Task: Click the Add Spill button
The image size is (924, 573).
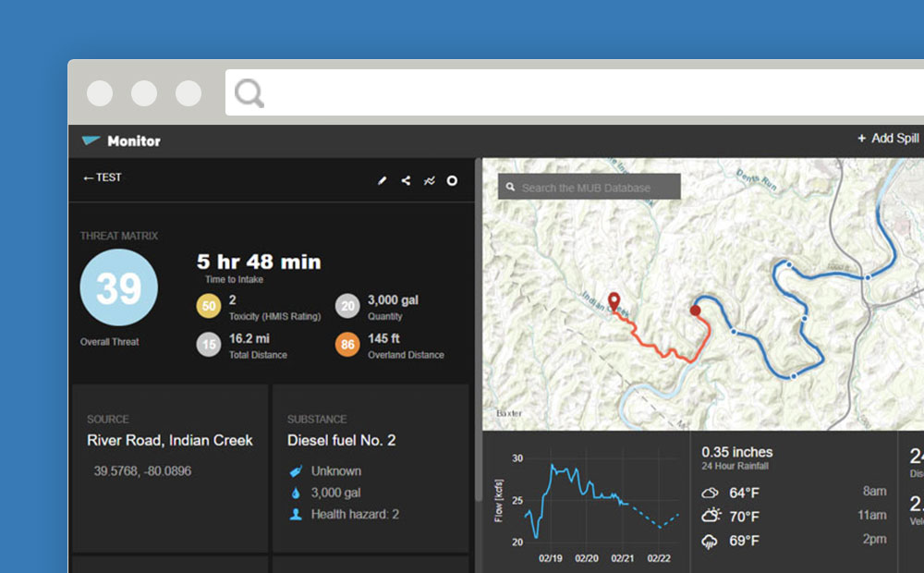Action: [888, 139]
